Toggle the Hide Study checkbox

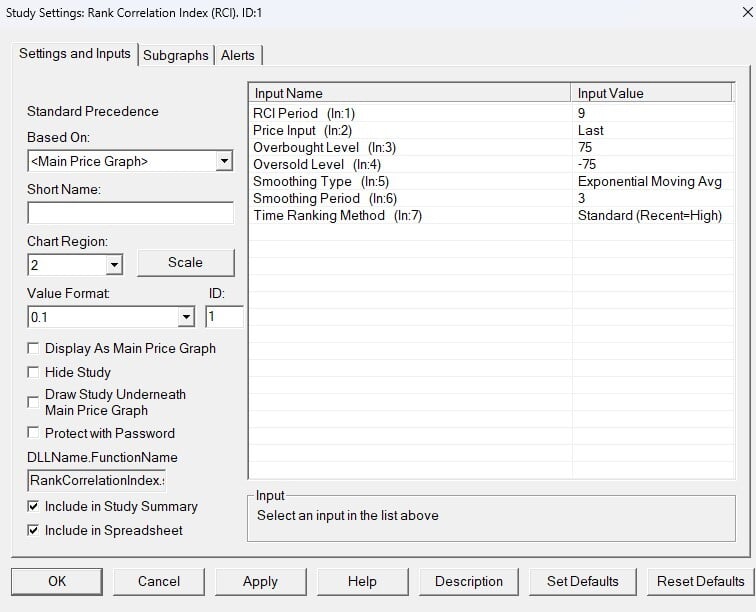[x=33, y=372]
